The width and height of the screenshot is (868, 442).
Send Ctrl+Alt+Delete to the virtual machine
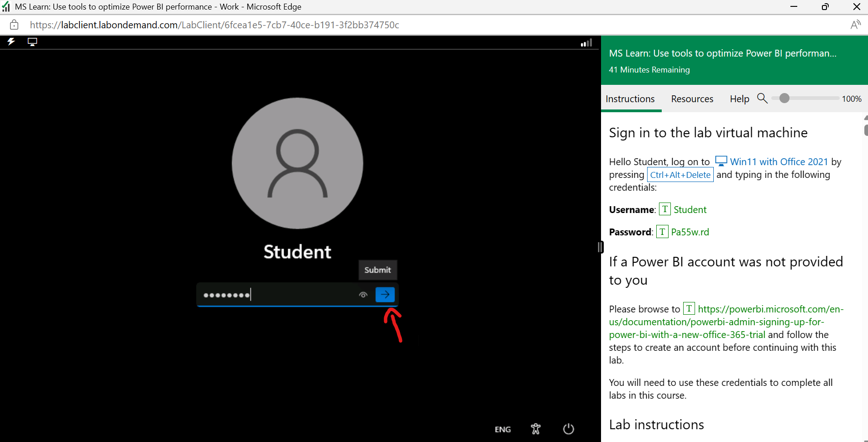click(x=680, y=175)
